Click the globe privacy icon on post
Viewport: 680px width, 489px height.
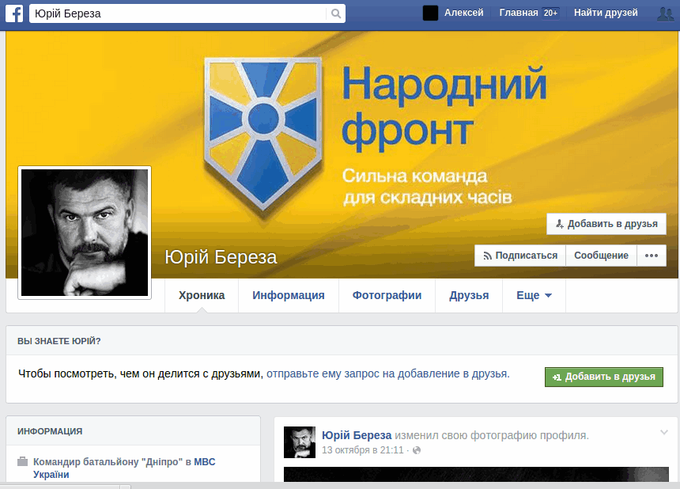click(417, 450)
